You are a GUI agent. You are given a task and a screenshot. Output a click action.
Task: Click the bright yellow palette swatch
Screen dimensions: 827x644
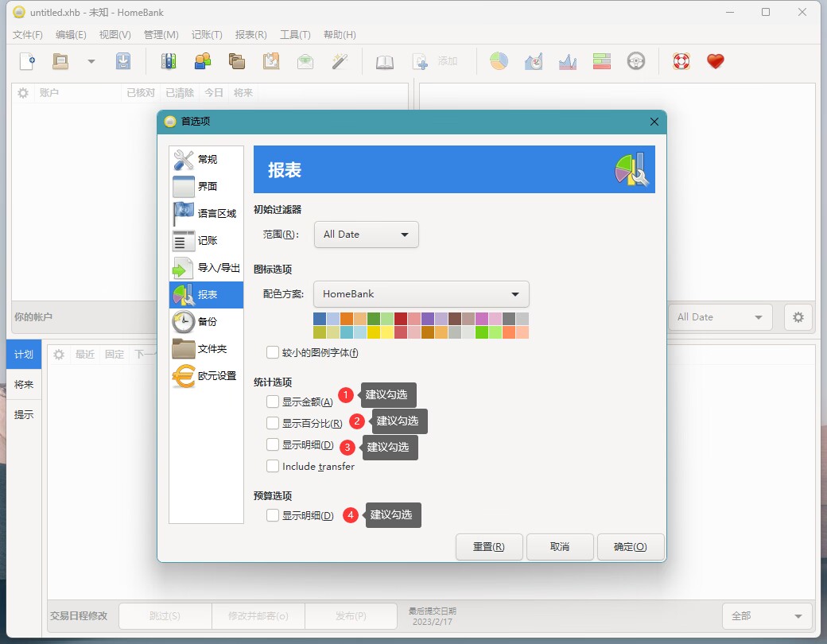click(x=374, y=332)
